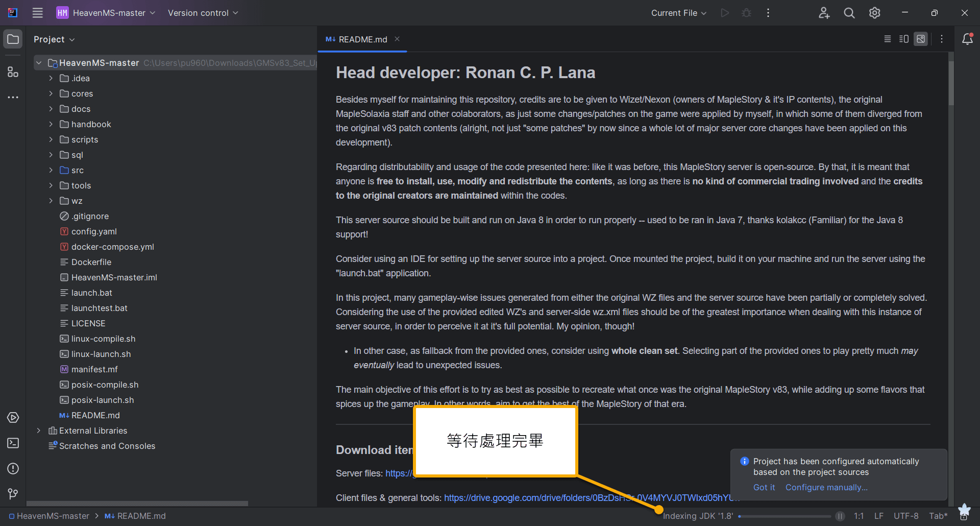This screenshot has width=980, height=526.
Task: Expand the handbook folder
Action: (51, 124)
